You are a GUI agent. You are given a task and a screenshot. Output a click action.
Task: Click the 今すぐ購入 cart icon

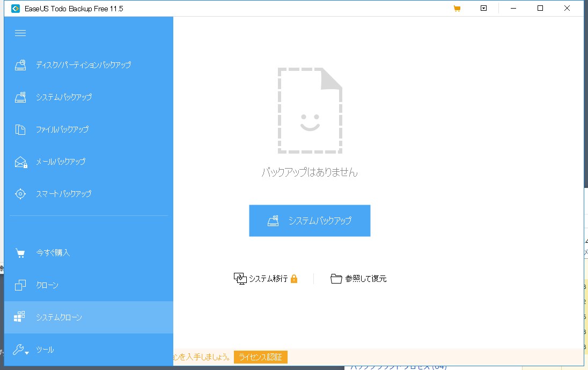20,252
